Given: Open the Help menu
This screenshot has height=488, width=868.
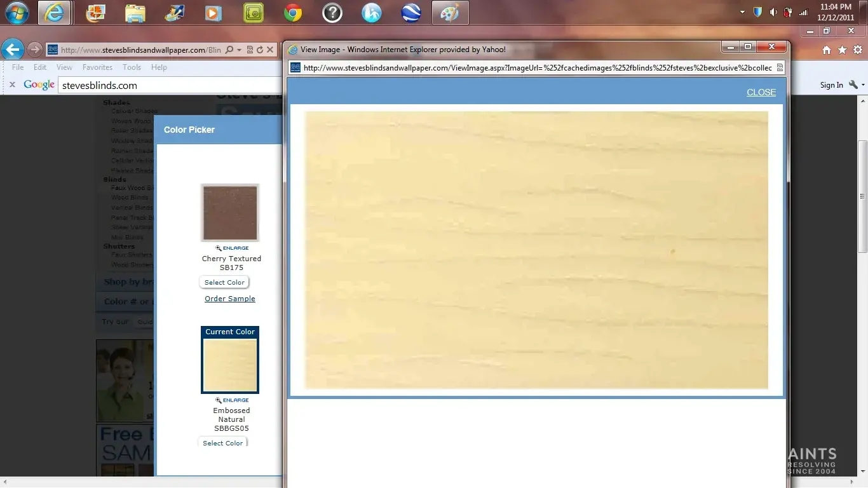Looking at the screenshot, I should (x=159, y=67).
